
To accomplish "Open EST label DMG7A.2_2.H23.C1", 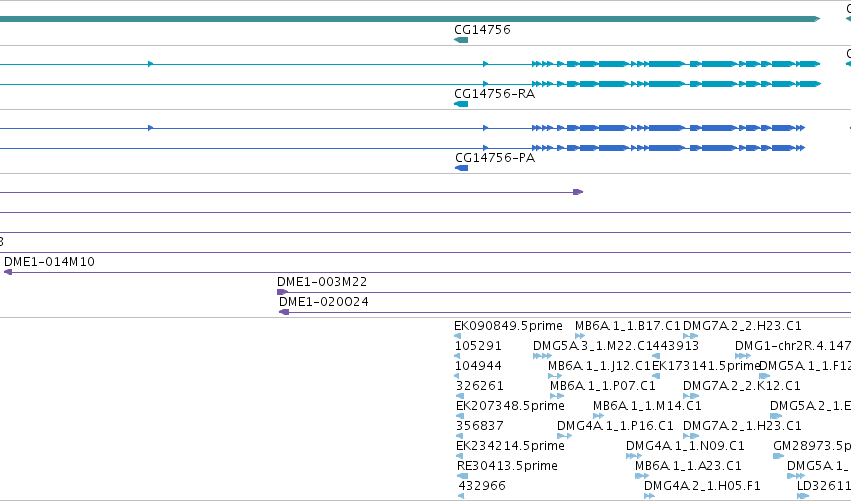I will tap(742, 326).
